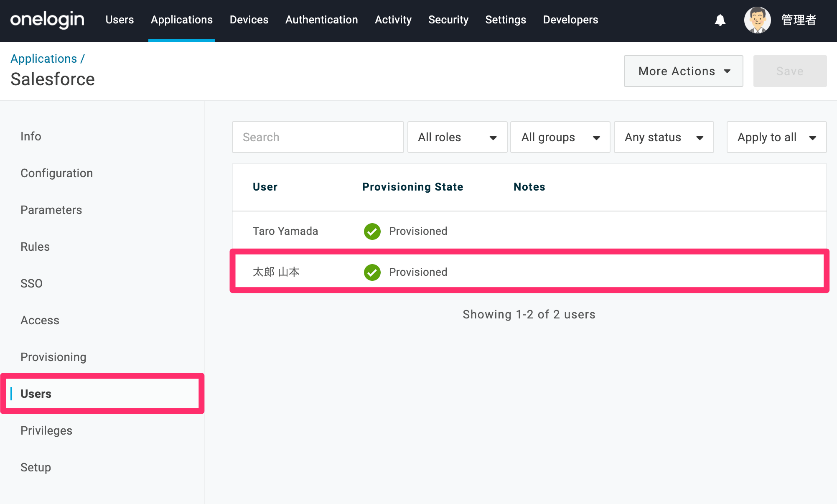Click Taro Yamada's green provisioned checkmark
837x504 pixels.
tap(372, 231)
